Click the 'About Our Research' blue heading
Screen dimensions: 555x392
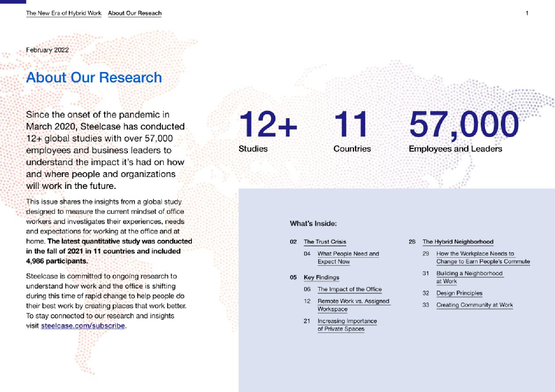click(94, 77)
